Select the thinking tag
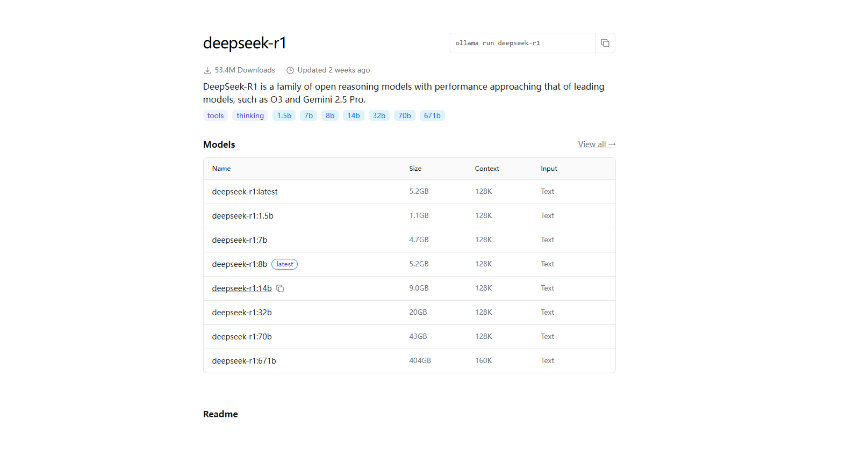 coord(250,115)
